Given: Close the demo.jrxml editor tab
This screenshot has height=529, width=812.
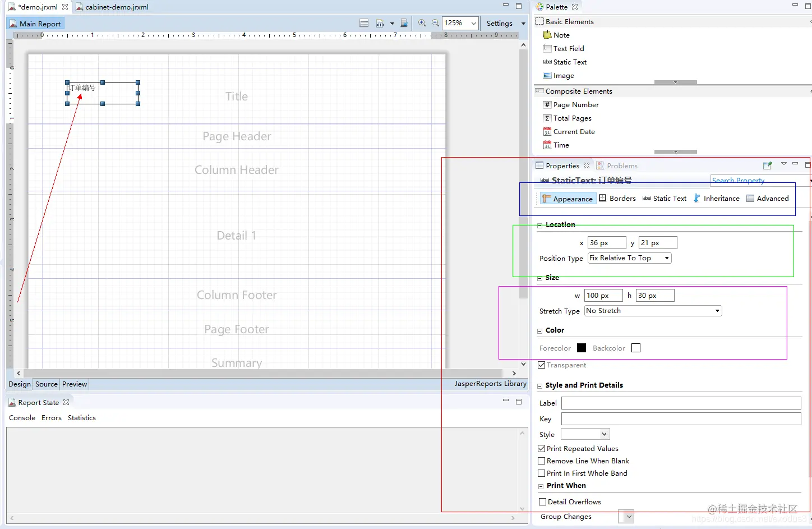Looking at the screenshot, I should pos(65,7).
